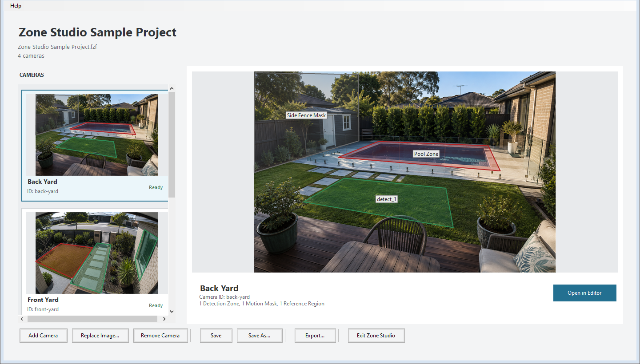
Task: Click the camera list horizontal scrollbar thumb
Action: [92, 319]
